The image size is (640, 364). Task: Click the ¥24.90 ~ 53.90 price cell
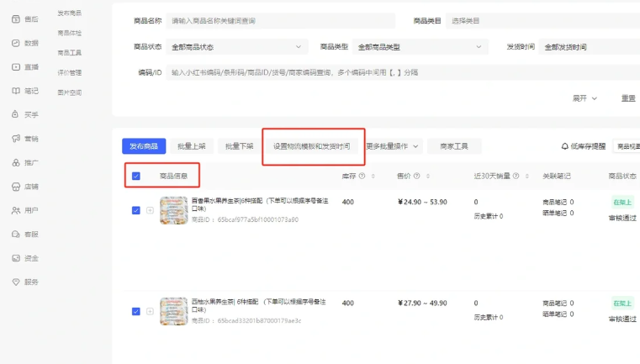coord(422,202)
